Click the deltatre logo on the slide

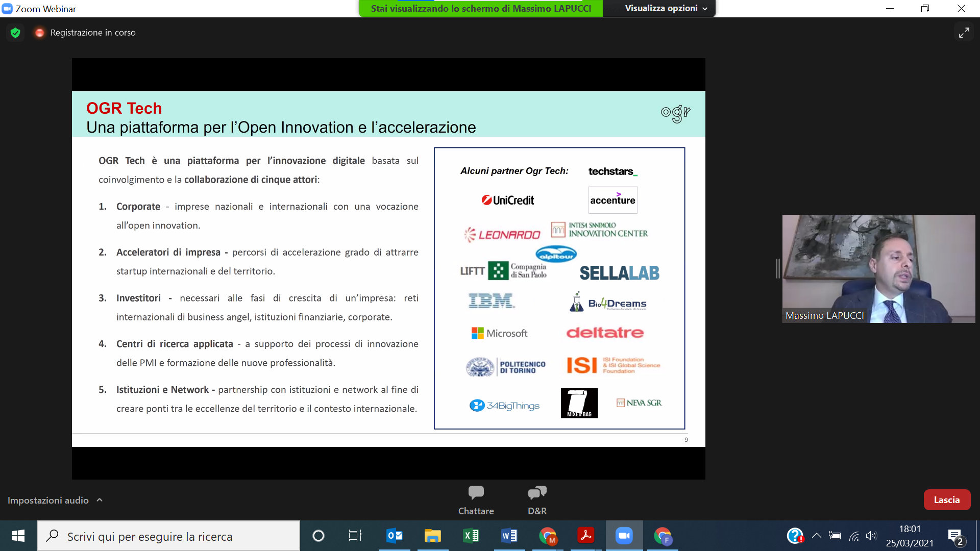pos(605,333)
